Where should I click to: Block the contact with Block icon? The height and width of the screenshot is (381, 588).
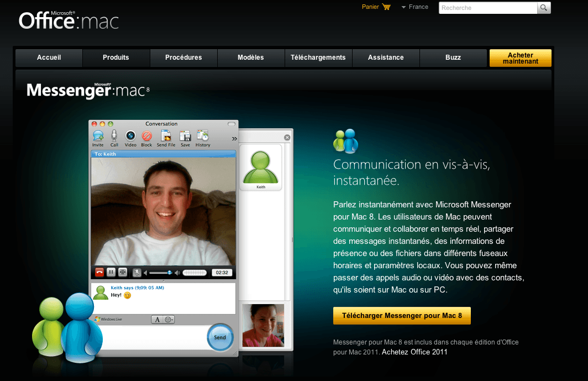click(x=146, y=138)
